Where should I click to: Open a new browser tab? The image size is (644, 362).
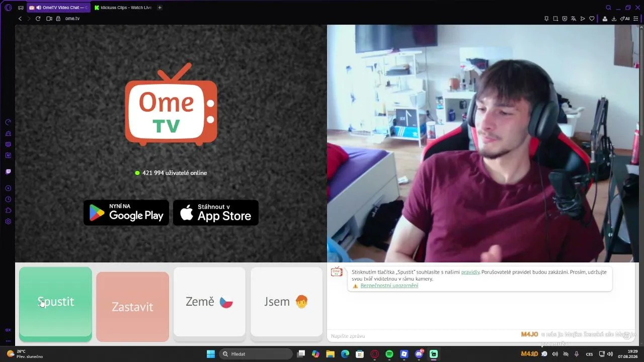click(x=160, y=8)
